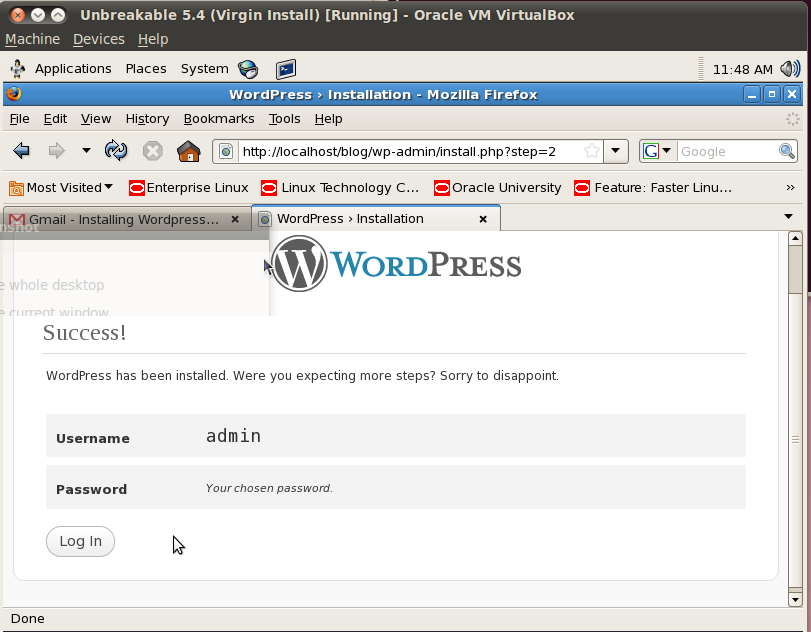Click the page scrollbar up arrow
The image size is (811, 632).
[795, 238]
